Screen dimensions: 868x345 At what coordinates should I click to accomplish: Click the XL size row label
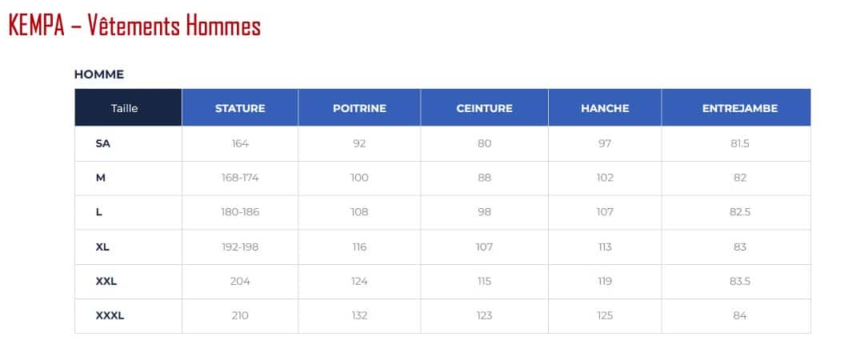tap(102, 247)
